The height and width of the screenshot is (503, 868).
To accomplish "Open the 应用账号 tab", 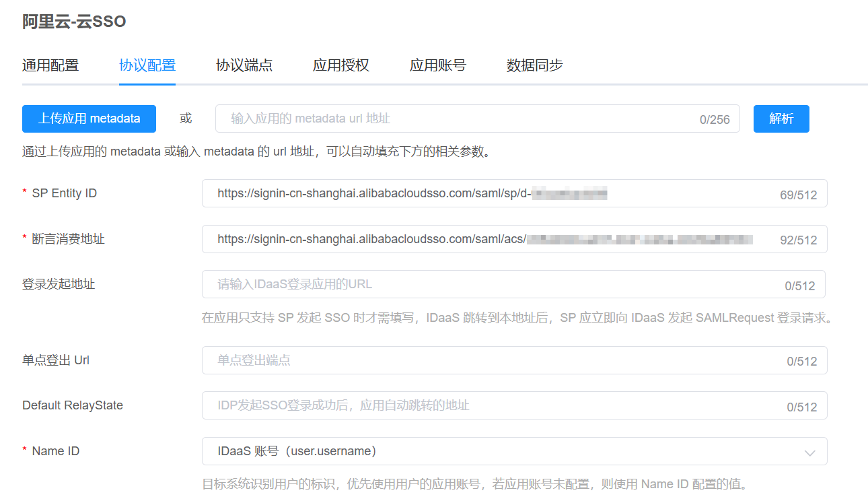I will pyautogui.click(x=438, y=65).
